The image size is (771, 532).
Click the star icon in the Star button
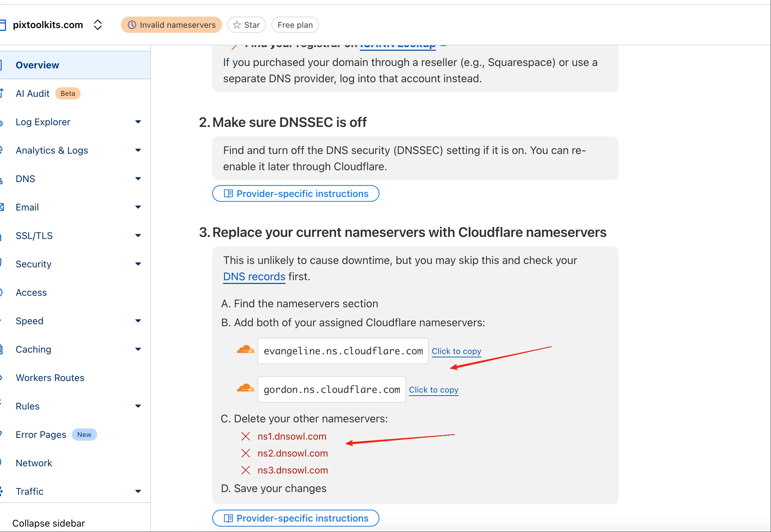click(x=237, y=25)
